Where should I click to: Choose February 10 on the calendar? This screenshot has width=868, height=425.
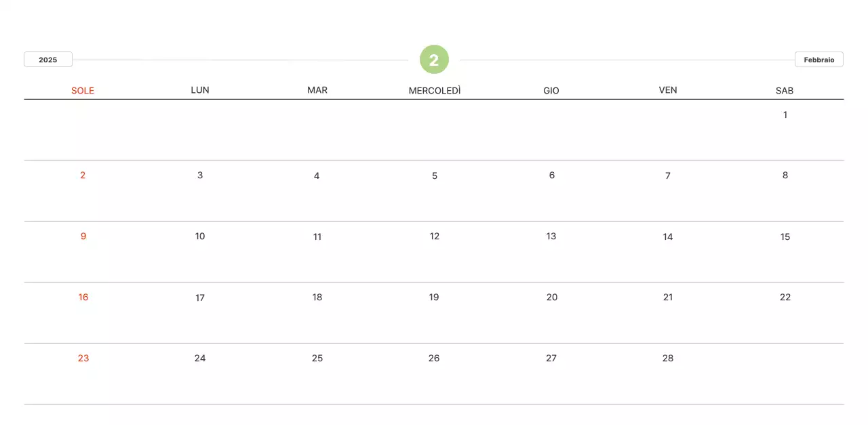(x=200, y=236)
